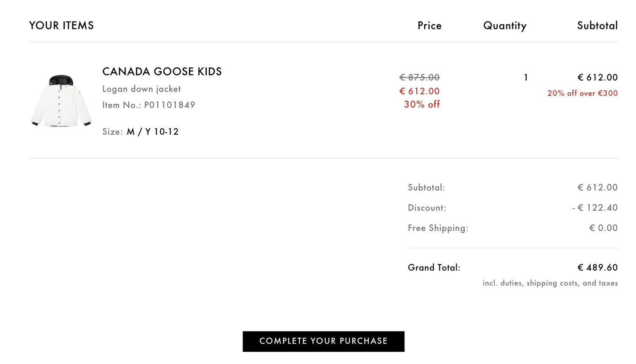This screenshot has height=364, width=636.
Task: Click the item row subtotal € 612.00
Action: coord(598,78)
